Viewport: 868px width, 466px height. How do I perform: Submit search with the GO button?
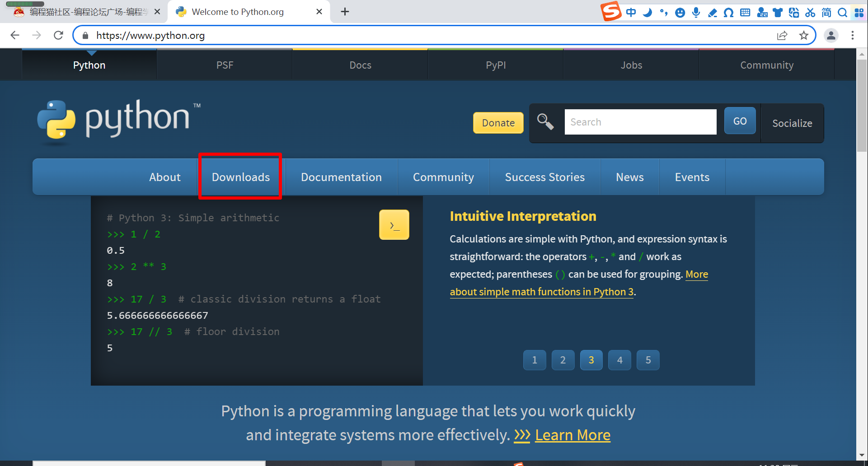click(740, 121)
